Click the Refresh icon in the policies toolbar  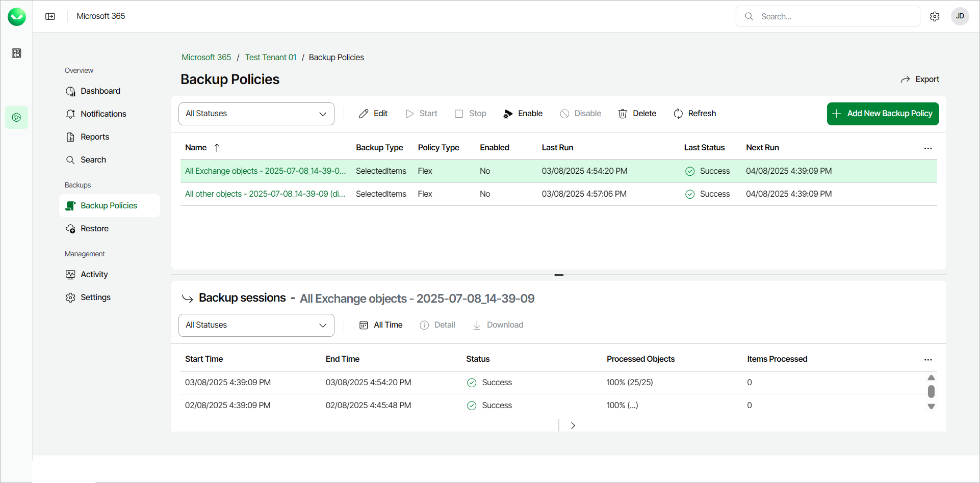[678, 114]
